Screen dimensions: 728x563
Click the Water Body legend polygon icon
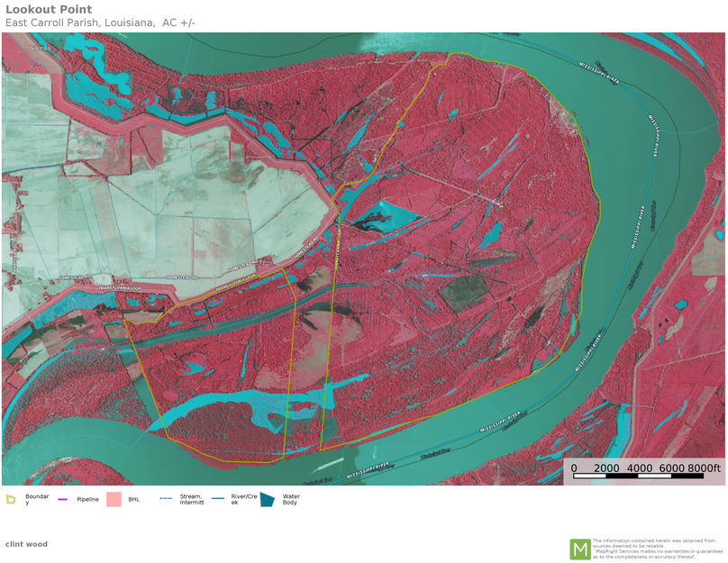pyautogui.click(x=268, y=499)
